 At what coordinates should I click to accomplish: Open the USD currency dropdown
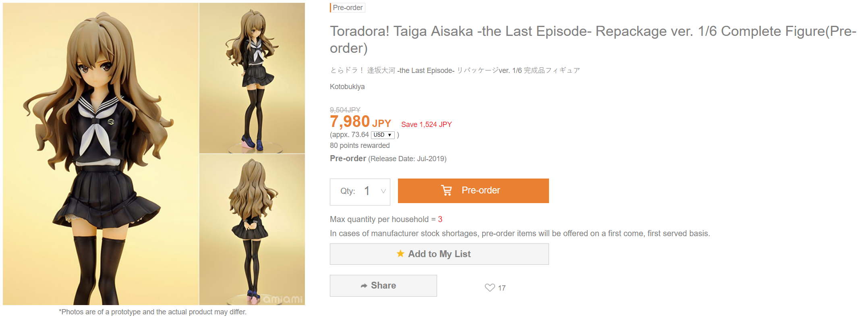[x=382, y=135]
